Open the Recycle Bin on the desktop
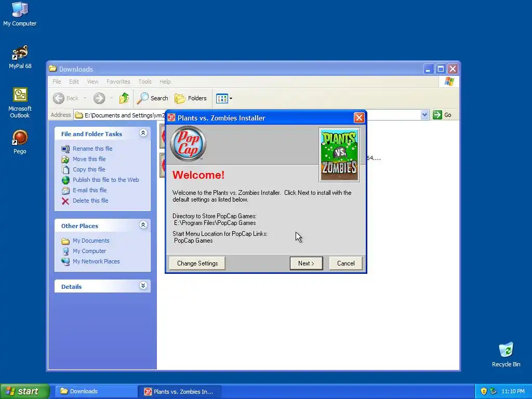 click(506, 354)
